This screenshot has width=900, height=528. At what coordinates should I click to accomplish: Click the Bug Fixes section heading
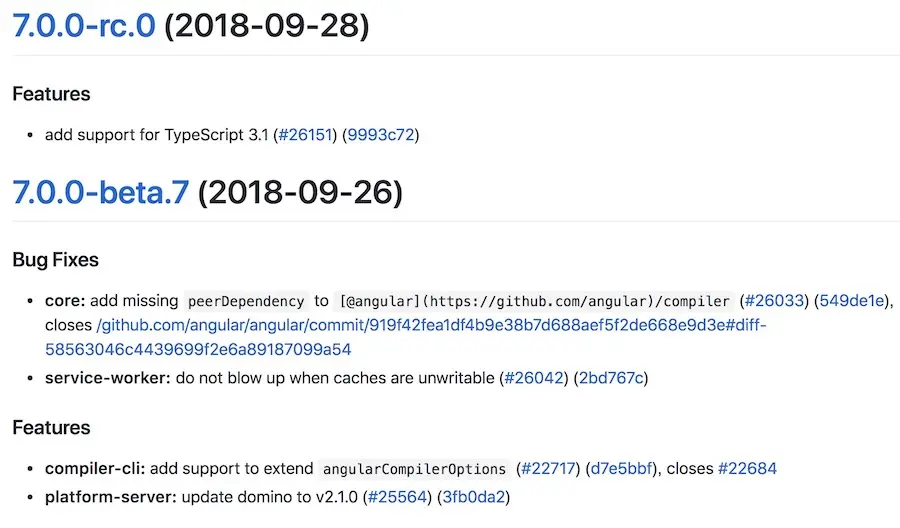point(56,260)
